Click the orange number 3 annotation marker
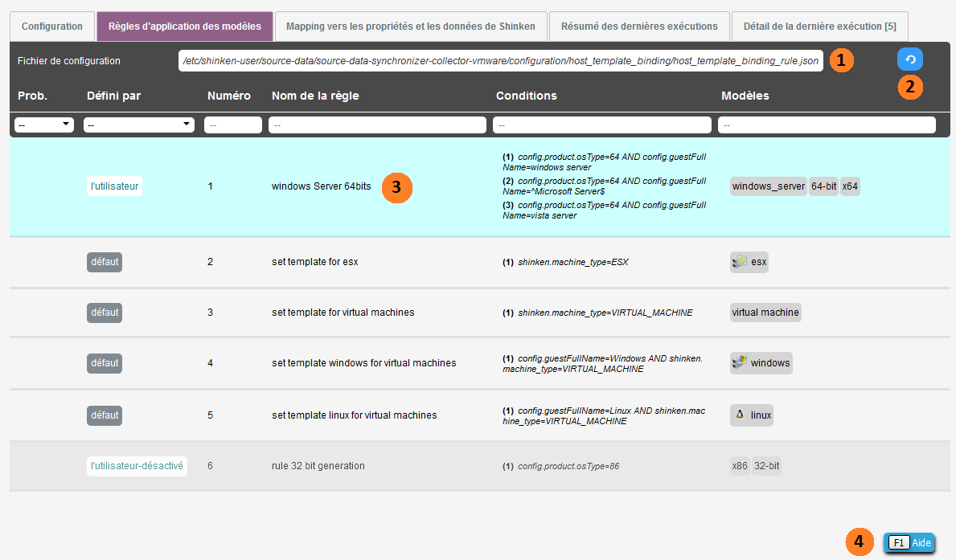 pos(396,186)
